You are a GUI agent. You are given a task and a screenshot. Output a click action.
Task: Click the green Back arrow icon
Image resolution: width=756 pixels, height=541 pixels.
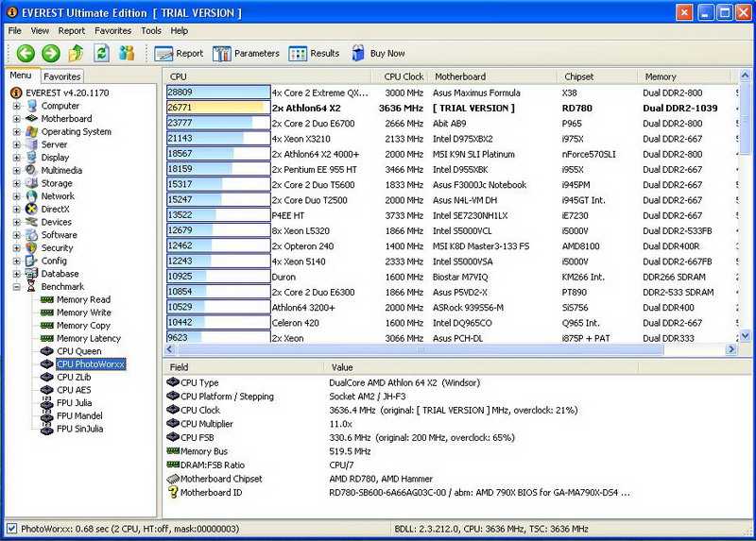26,54
